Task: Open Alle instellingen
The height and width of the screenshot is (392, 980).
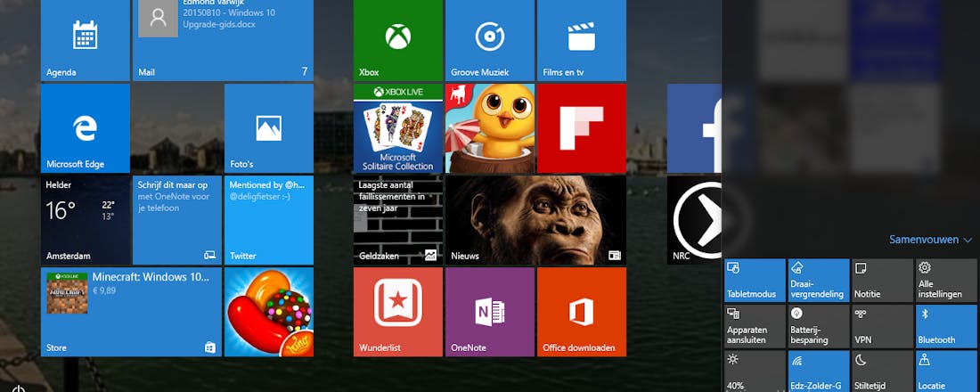Action: tap(946, 280)
